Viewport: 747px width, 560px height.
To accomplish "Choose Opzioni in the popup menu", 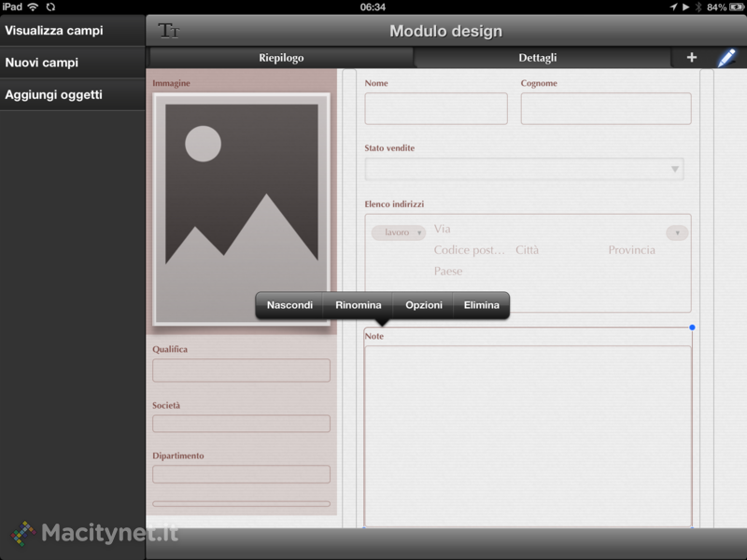I will [424, 305].
